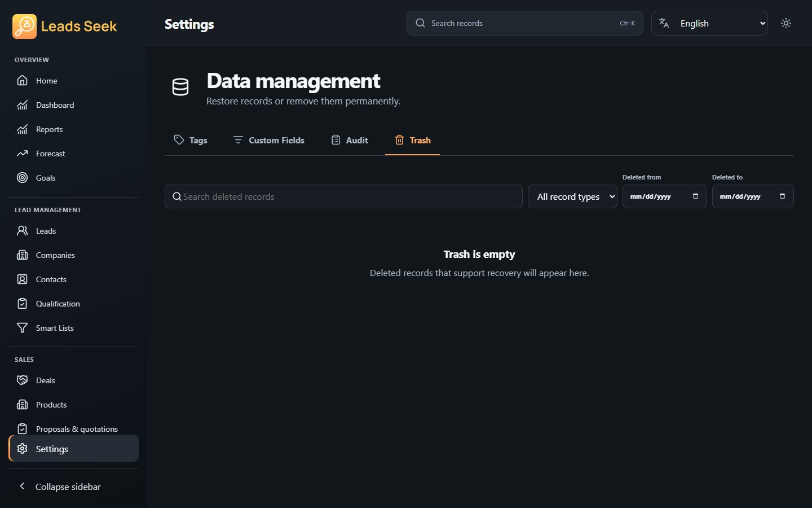Switch to the Tags tab
The image size is (812, 508).
coord(191,140)
